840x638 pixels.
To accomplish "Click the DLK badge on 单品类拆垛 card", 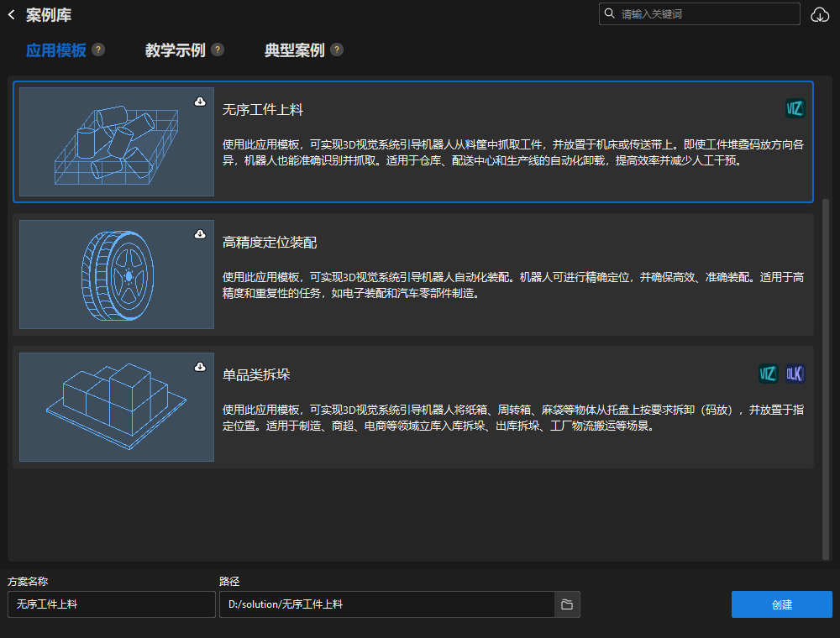I will pyautogui.click(x=794, y=374).
